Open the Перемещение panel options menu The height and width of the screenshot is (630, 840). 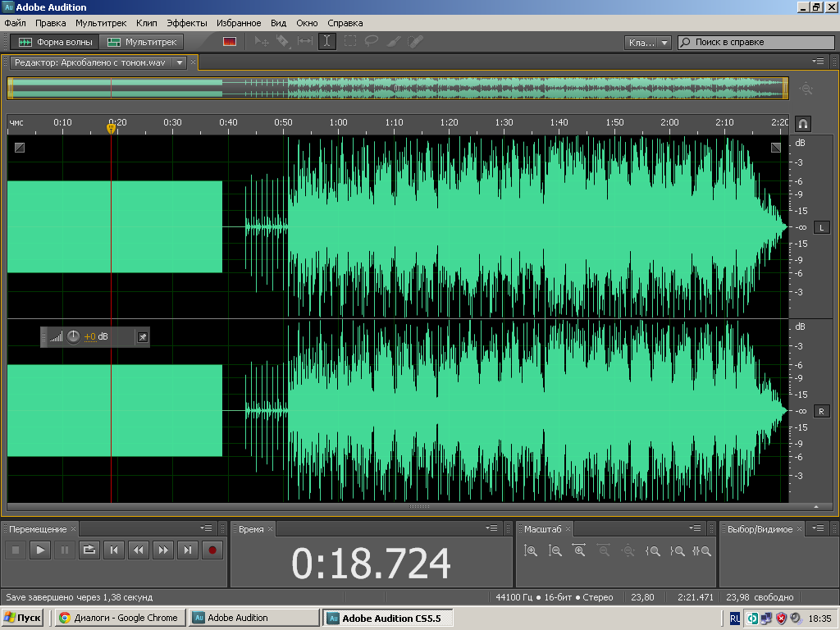(x=208, y=528)
